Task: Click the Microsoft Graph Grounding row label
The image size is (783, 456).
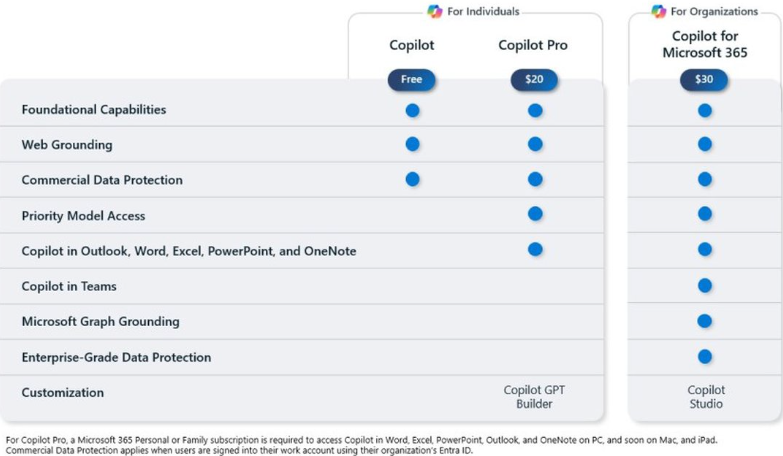Action: click(101, 322)
